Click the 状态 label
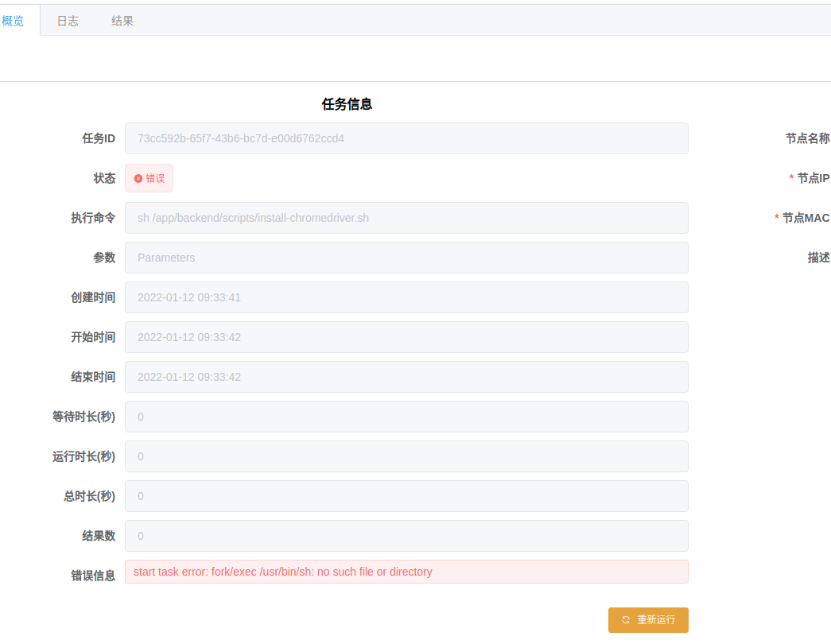The height and width of the screenshot is (644, 831). 104,178
